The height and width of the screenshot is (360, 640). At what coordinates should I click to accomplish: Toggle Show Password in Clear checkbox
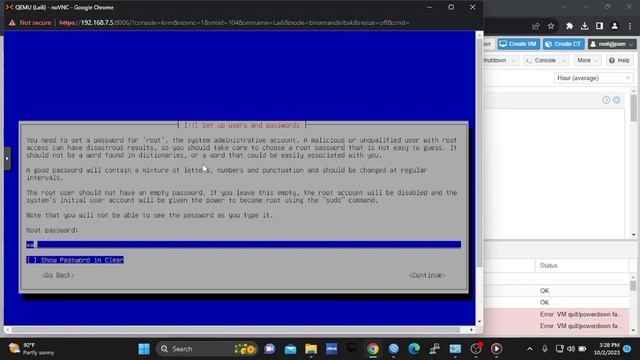tap(75, 260)
